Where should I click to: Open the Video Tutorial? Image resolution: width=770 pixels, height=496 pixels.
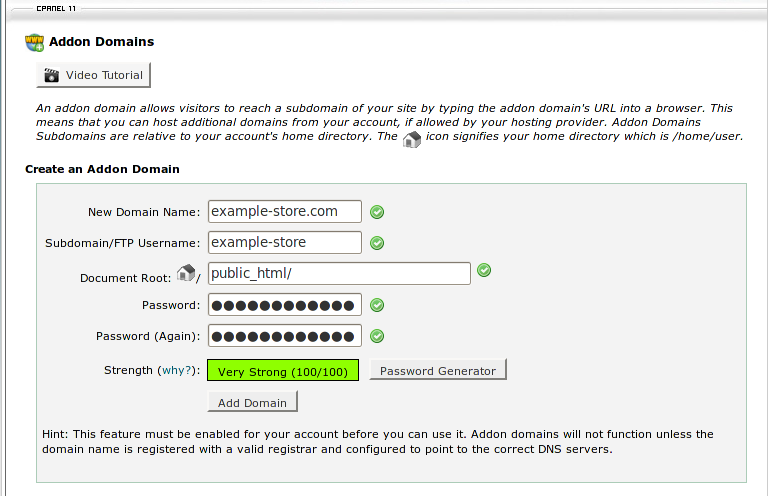click(x=93, y=75)
